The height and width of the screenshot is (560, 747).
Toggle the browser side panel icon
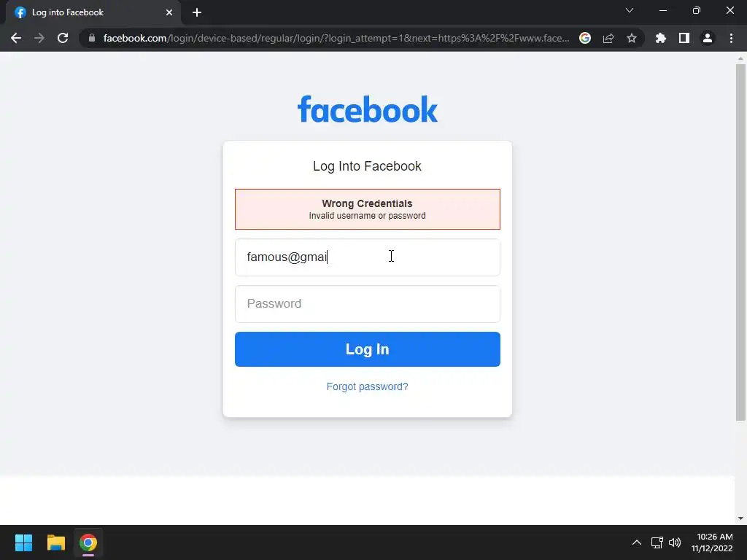click(684, 38)
